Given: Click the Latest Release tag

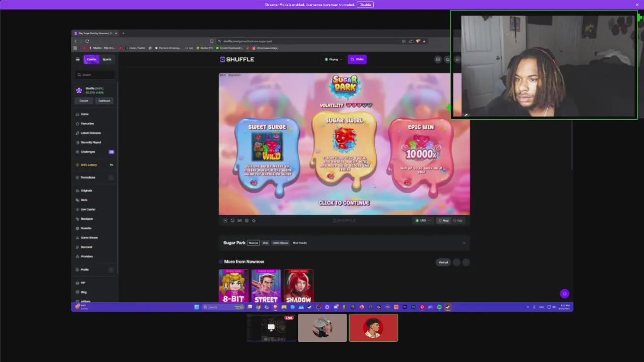Looking at the screenshot, I should (280, 243).
